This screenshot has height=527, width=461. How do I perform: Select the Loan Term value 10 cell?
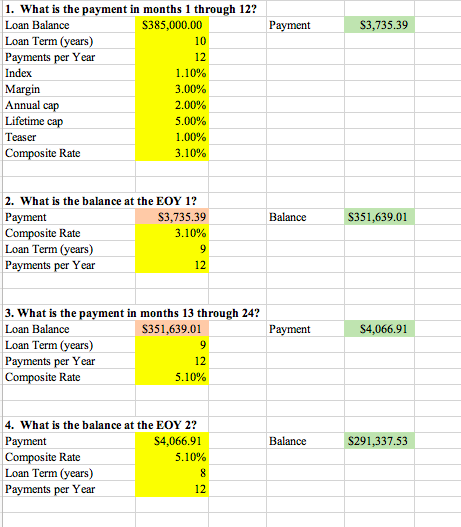click(x=172, y=41)
